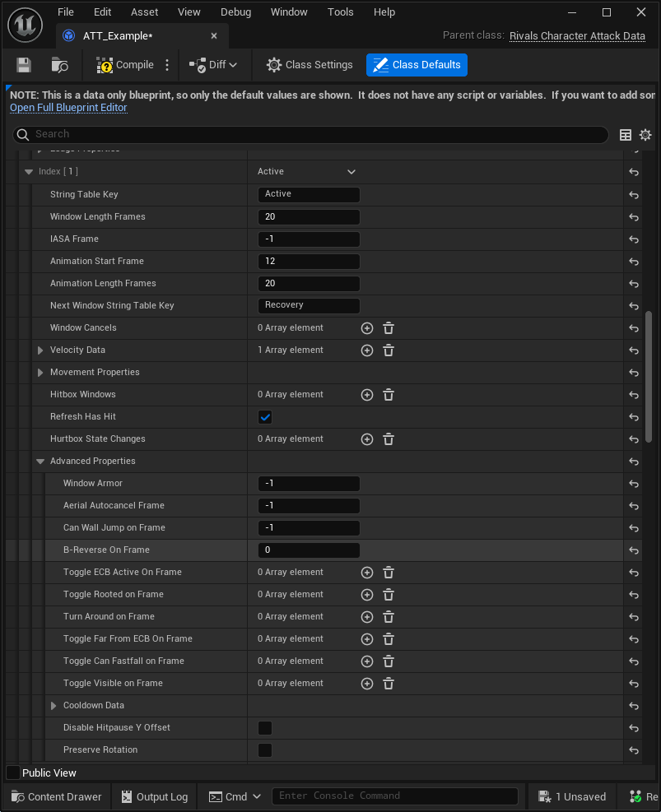Open the Asset menu
Viewport: 661px width, 812px height.
[x=144, y=12]
